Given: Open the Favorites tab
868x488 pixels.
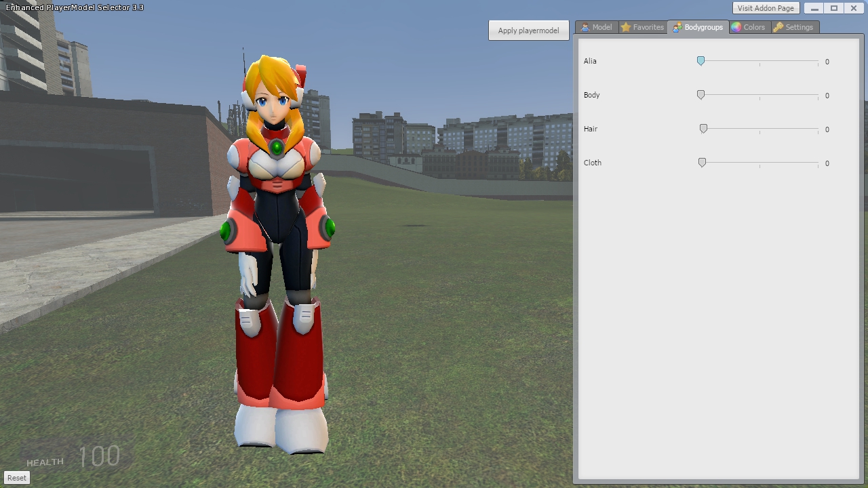Looking at the screenshot, I should click(642, 27).
